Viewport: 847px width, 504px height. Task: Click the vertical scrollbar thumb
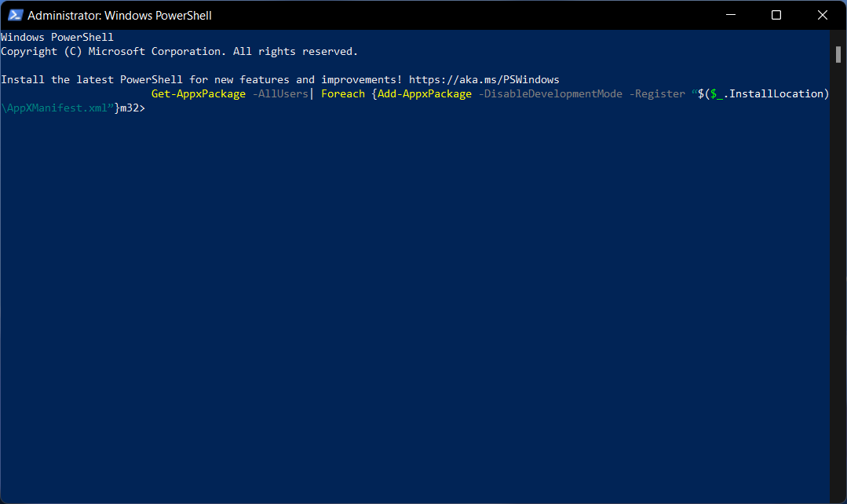pyautogui.click(x=838, y=54)
